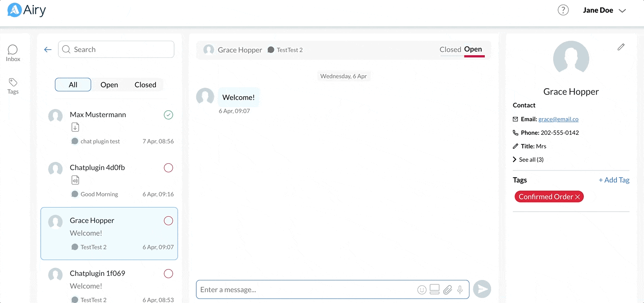Toggle Max Mustermann conversation status checkmark
This screenshot has width=644, height=303.
tap(168, 115)
